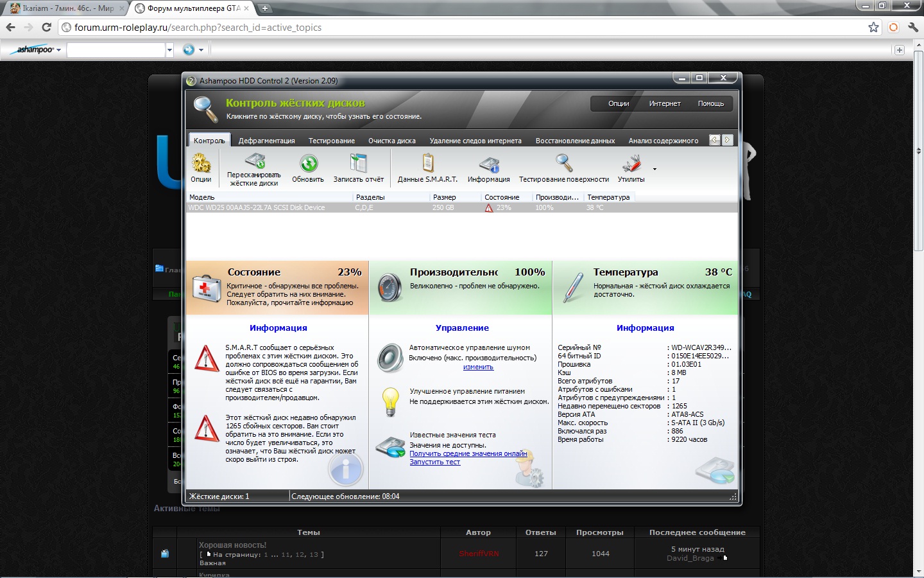Switch to the Disk cleanup tab
Screen dimensions: 924x578
pyautogui.click(x=391, y=141)
